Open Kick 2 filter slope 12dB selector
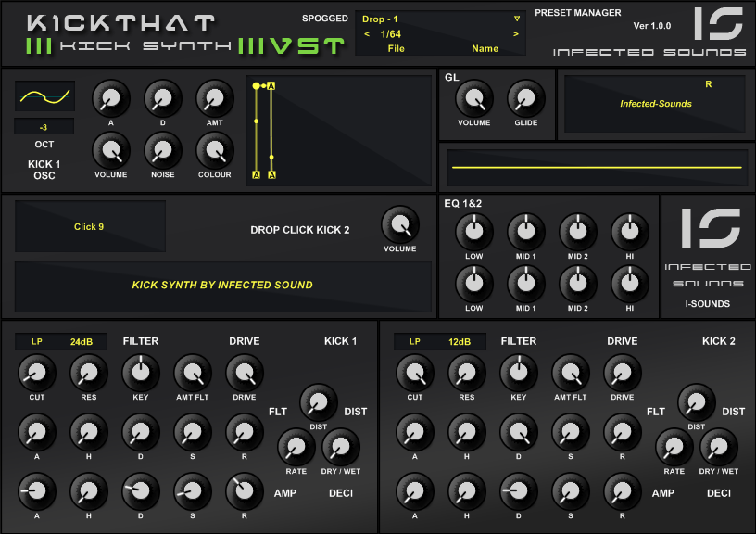 (460, 341)
